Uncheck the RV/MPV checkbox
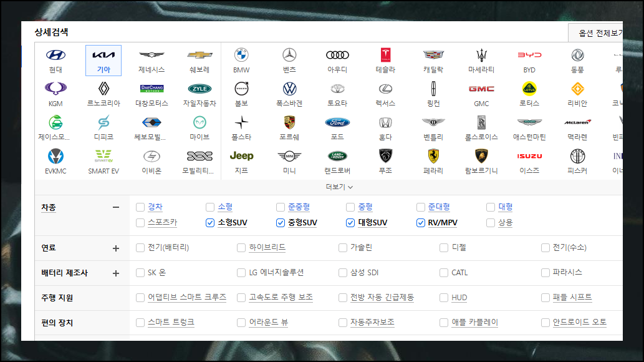 pos(421,223)
